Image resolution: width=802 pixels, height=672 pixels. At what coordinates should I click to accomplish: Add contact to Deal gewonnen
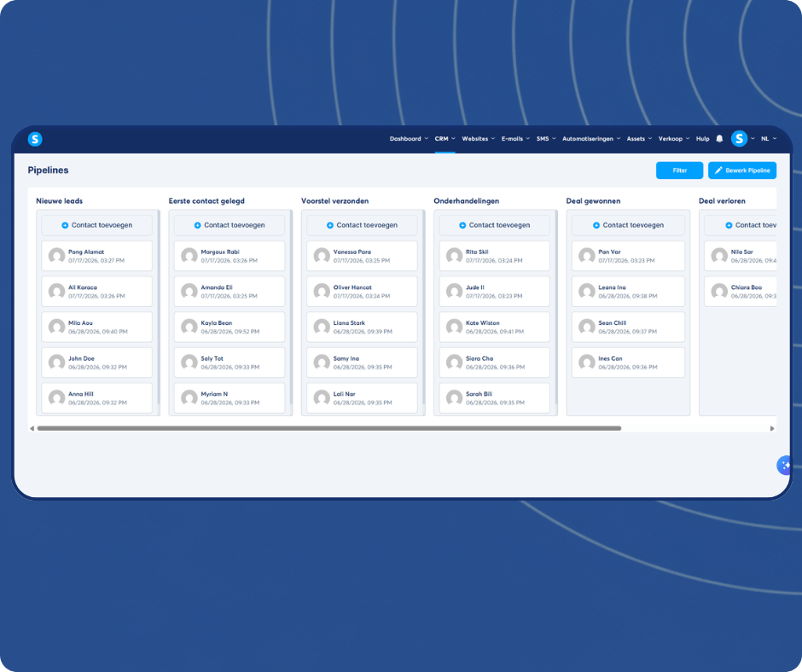(628, 225)
